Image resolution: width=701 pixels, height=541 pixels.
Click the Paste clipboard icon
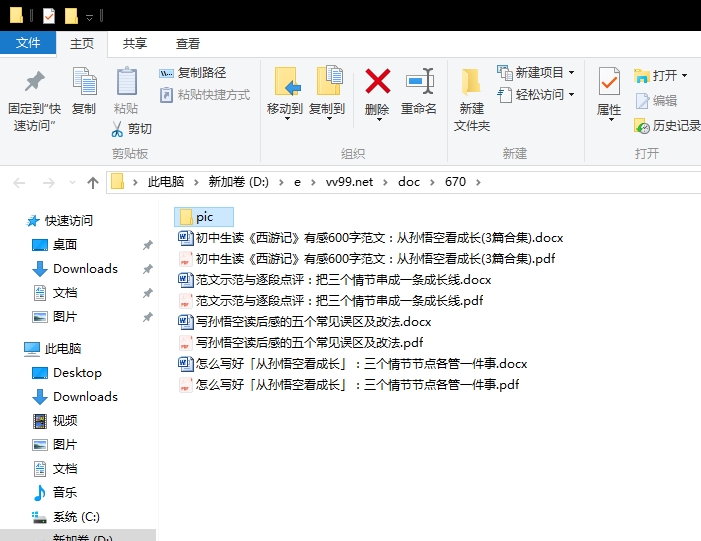[127, 81]
